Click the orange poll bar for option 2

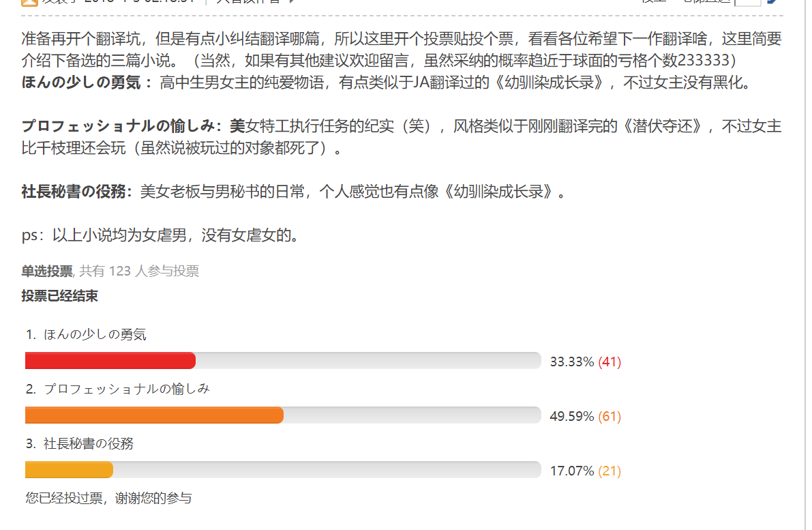point(154,415)
